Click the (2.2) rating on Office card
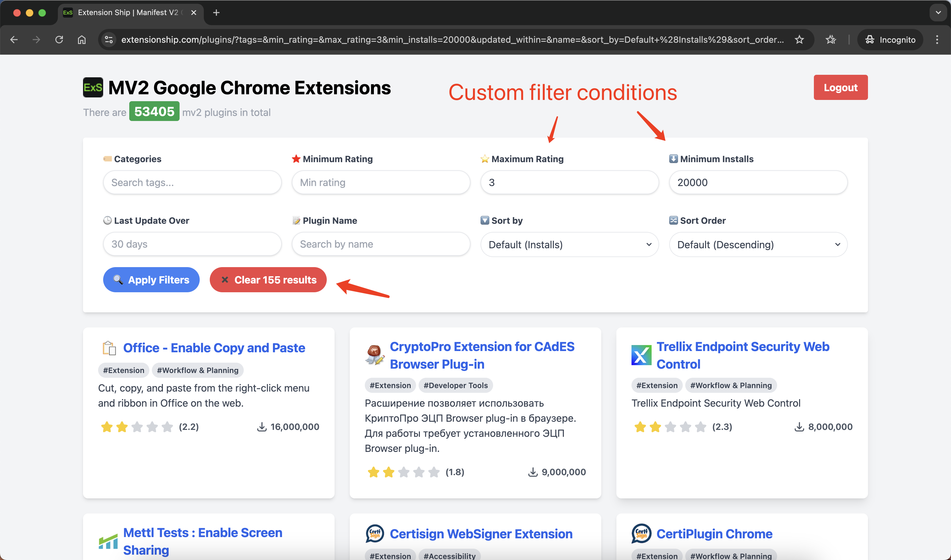This screenshot has width=951, height=560. pos(189,427)
